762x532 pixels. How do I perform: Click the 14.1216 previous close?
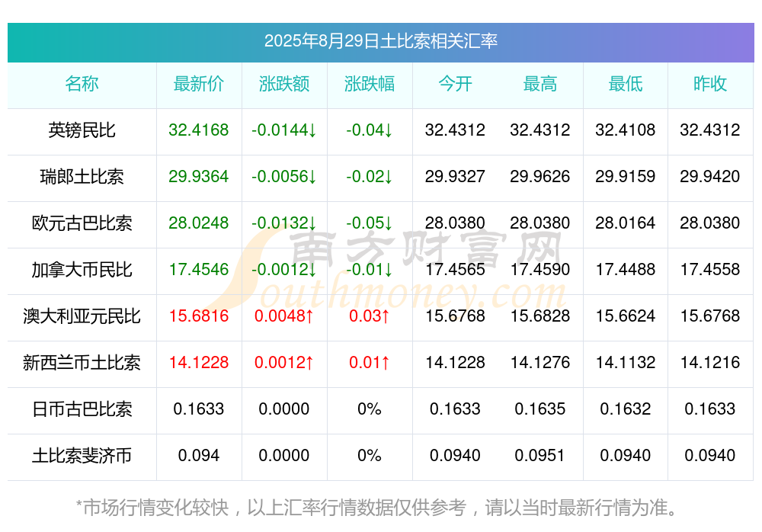(710, 363)
